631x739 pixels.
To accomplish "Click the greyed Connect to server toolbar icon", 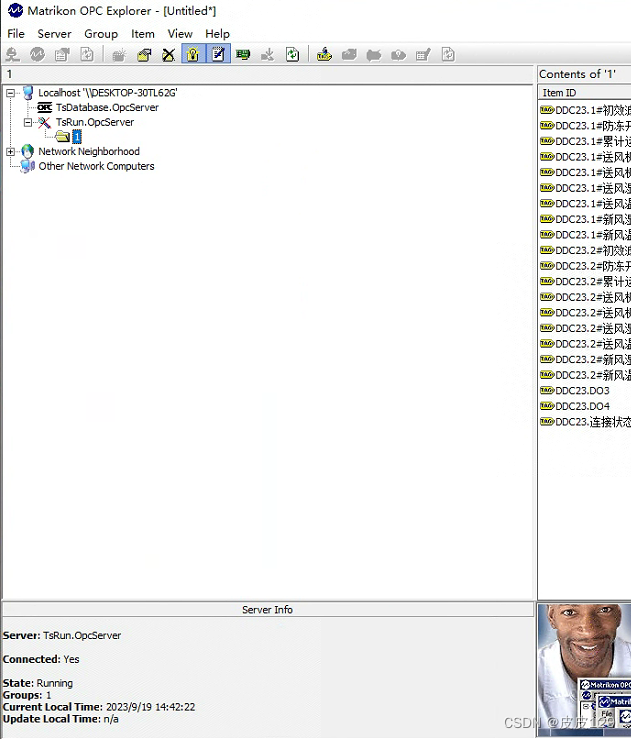I will point(13,55).
